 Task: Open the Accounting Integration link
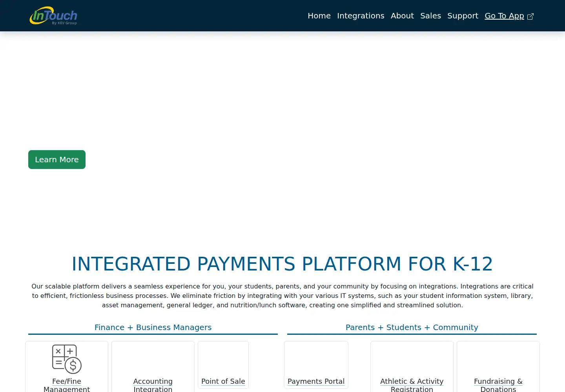(153, 385)
